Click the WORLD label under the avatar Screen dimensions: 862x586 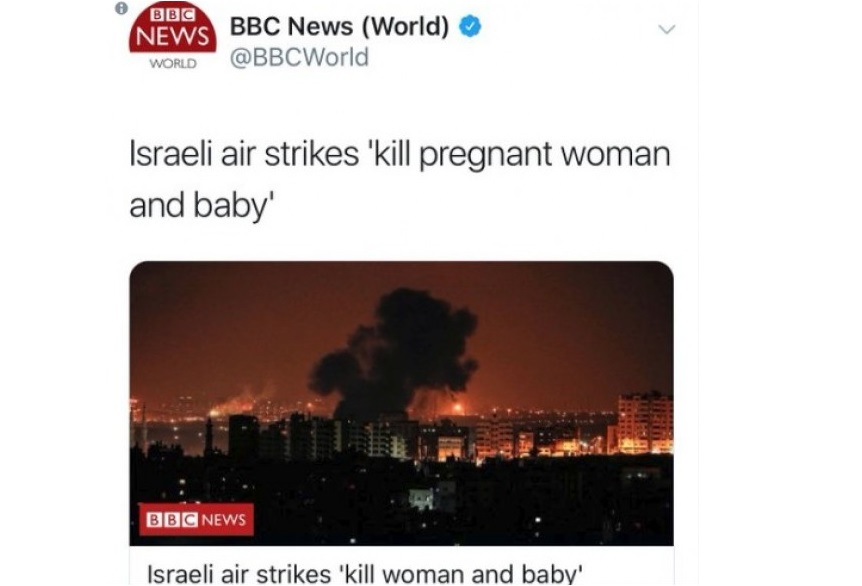pos(173,64)
